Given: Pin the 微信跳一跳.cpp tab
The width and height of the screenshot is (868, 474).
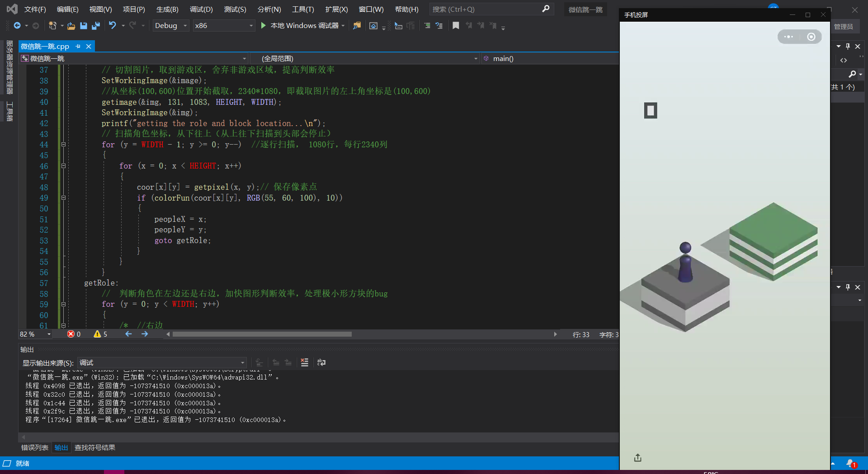Looking at the screenshot, I should pyautogui.click(x=78, y=46).
